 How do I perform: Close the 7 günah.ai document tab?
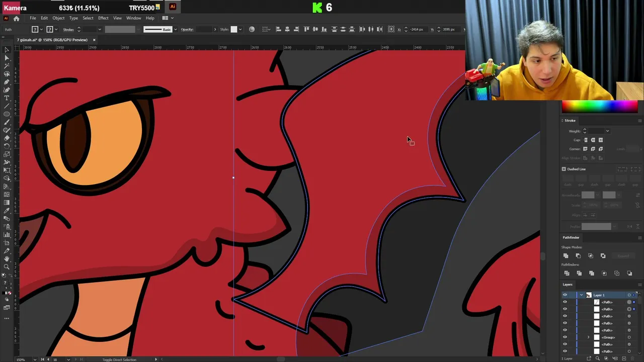94,40
